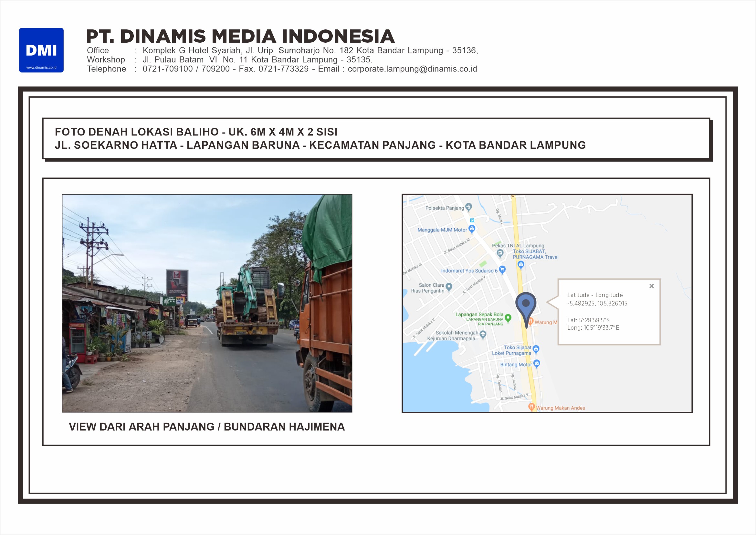Click the Indomaret Yos Sudarso 6 label
Viewport: 756px width, 535px height.
469,271
